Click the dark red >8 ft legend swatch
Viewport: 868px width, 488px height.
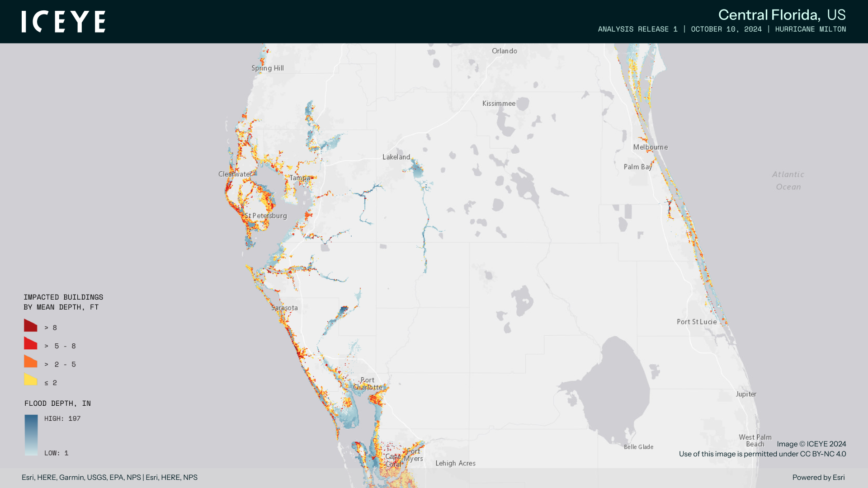point(30,326)
